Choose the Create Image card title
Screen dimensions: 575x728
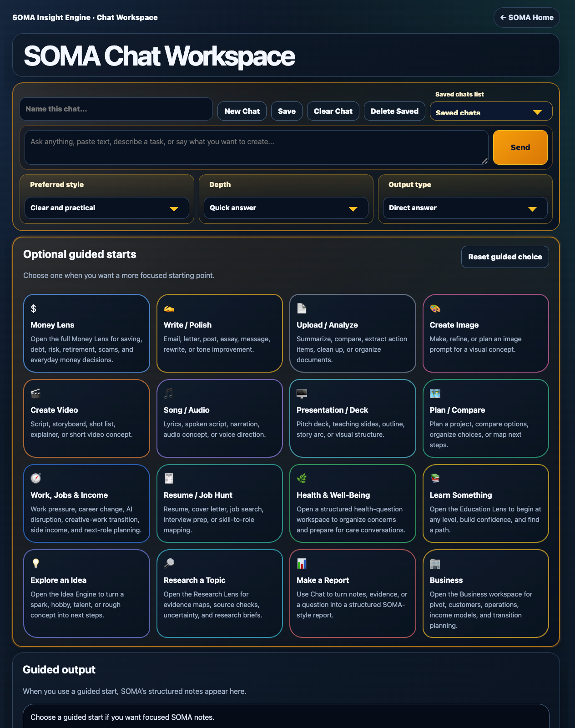point(454,325)
